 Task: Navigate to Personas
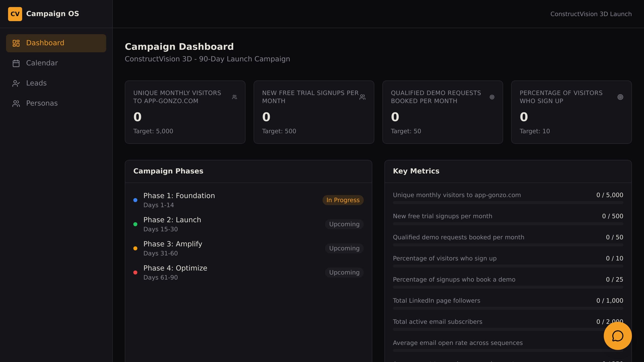[56, 103]
